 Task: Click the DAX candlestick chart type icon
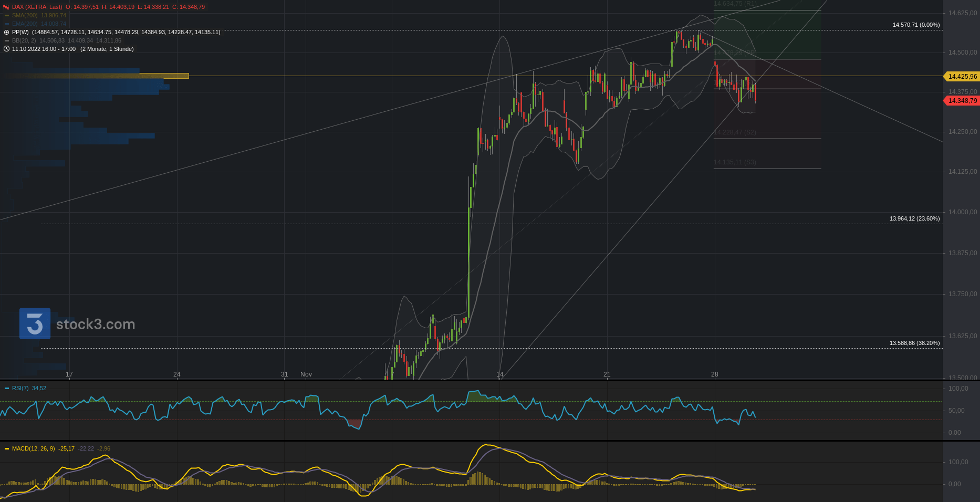click(6, 7)
